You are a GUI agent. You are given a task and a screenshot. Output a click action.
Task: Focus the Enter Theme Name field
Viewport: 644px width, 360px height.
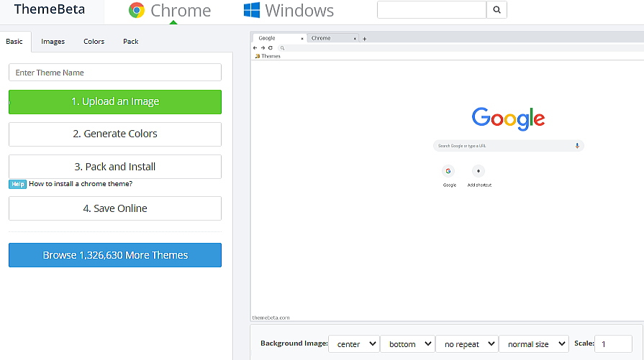click(x=115, y=73)
